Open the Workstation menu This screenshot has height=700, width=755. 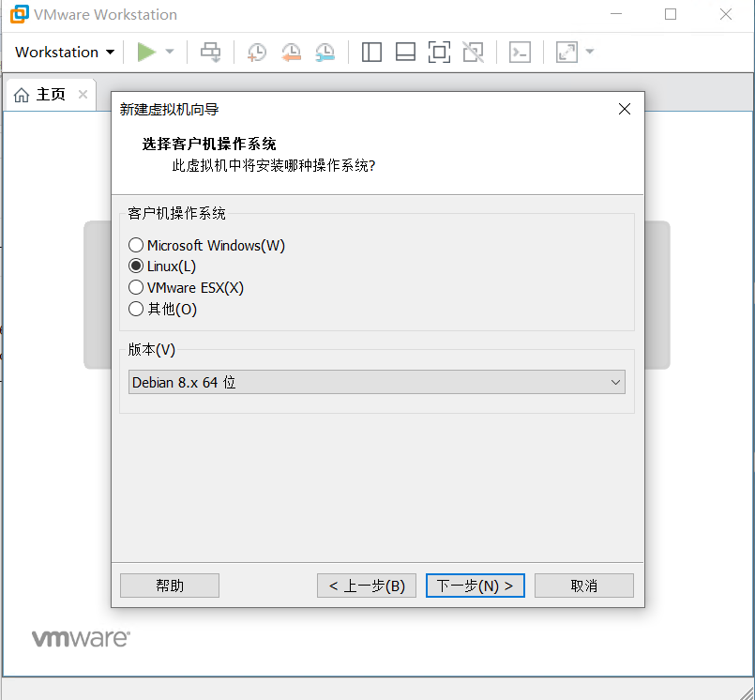click(x=65, y=52)
